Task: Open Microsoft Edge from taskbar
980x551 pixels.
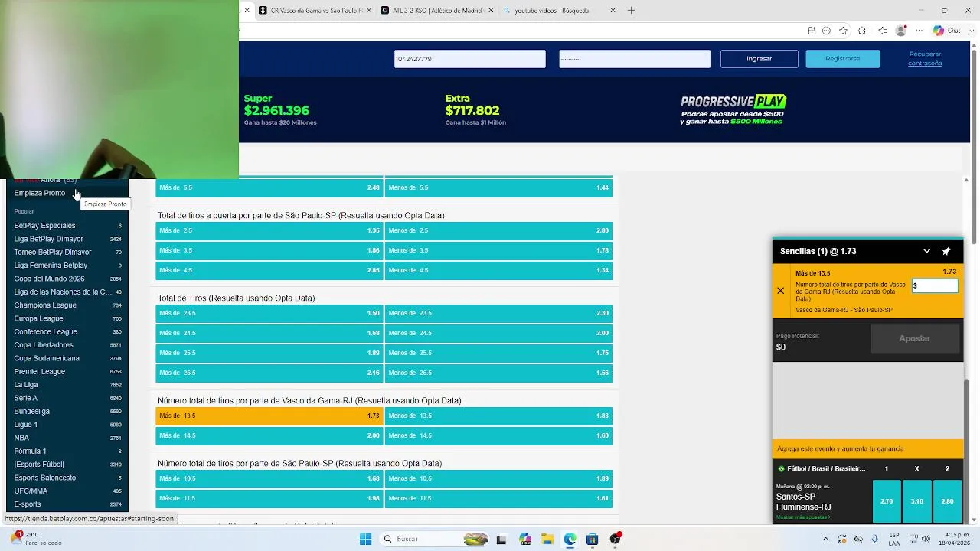Action: [x=570, y=539]
